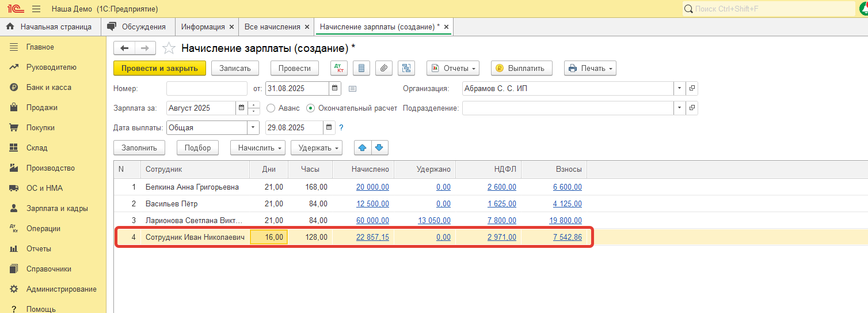This screenshot has height=313, width=868.
Task: Close the Информация tab
Action: tap(231, 27)
